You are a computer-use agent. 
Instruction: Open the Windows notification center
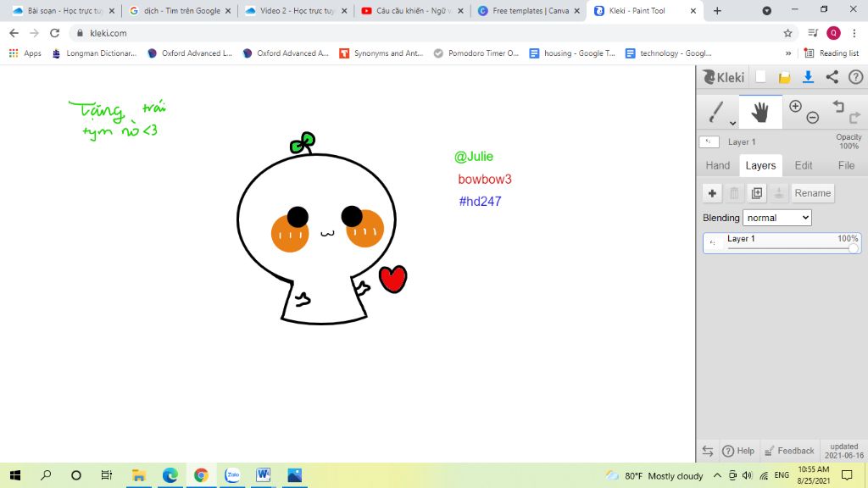tap(847, 475)
